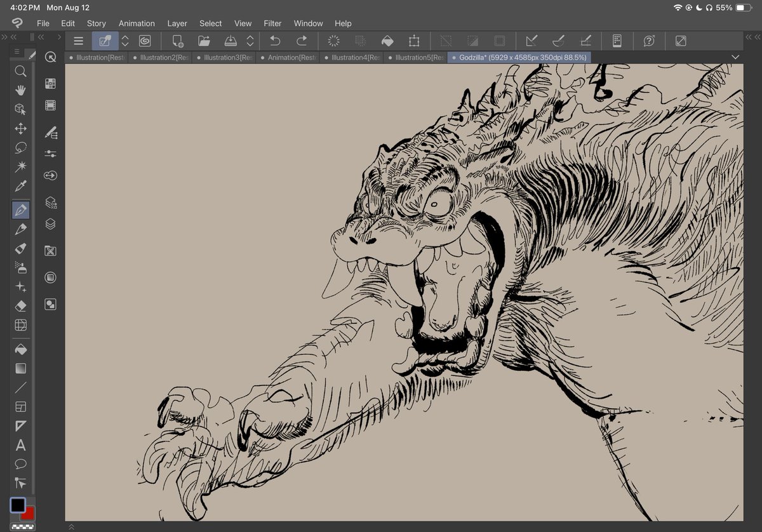
Task: Open the command bar hamburger menu
Action: click(x=78, y=41)
